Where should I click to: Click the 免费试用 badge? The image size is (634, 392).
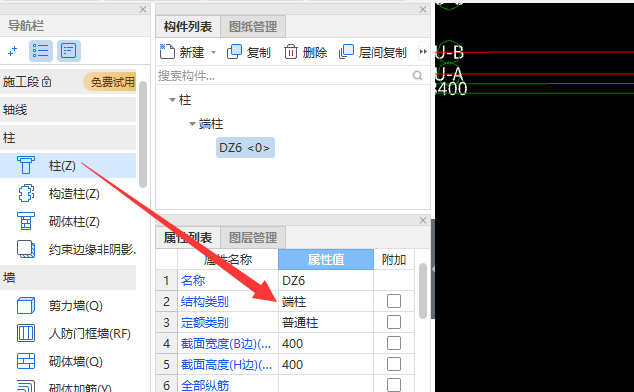tap(110, 82)
